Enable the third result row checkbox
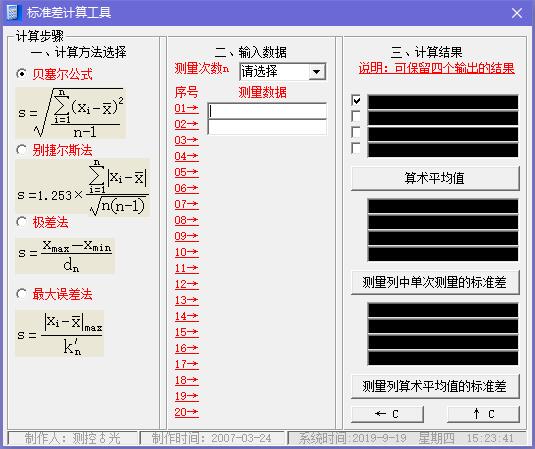The image size is (535, 449). pos(356,132)
